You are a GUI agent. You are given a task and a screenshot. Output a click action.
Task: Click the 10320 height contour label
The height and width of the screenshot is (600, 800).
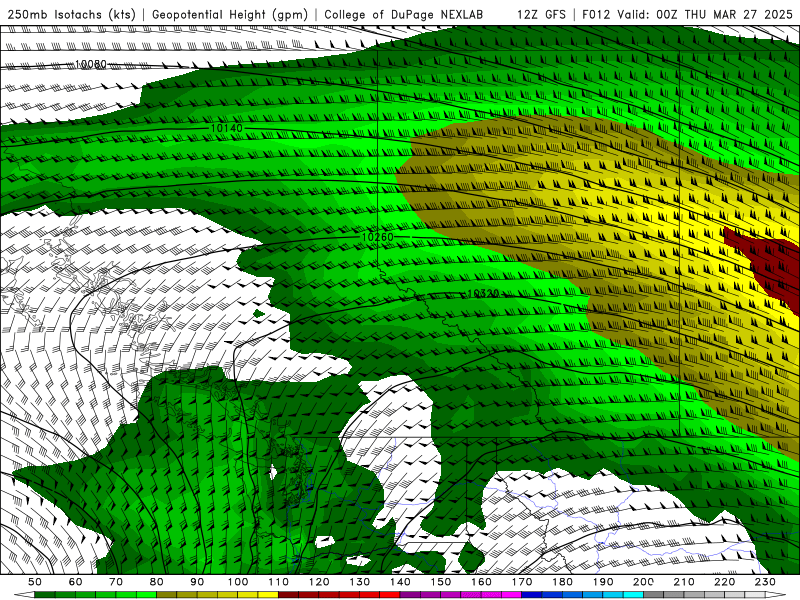(x=483, y=293)
